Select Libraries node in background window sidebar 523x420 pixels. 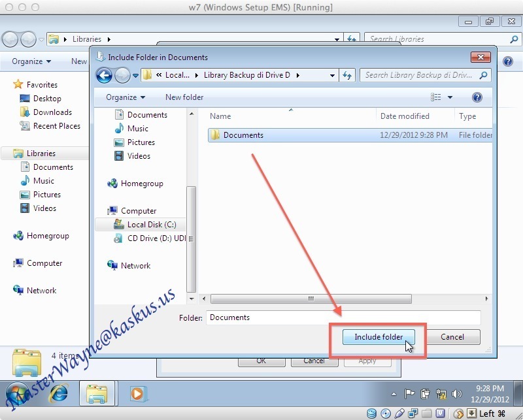pos(41,153)
